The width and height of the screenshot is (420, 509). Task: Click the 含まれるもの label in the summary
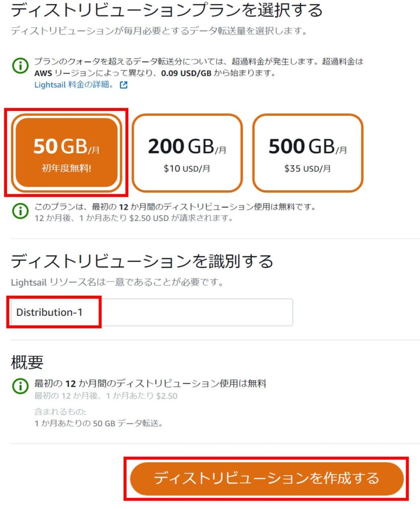[x=60, y=412]
